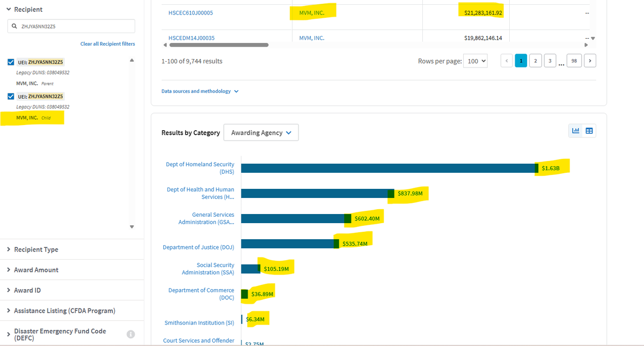The image size is (644, 346).
Task: Open Social Security Administration (SSA) link
Action: [208, 269]
